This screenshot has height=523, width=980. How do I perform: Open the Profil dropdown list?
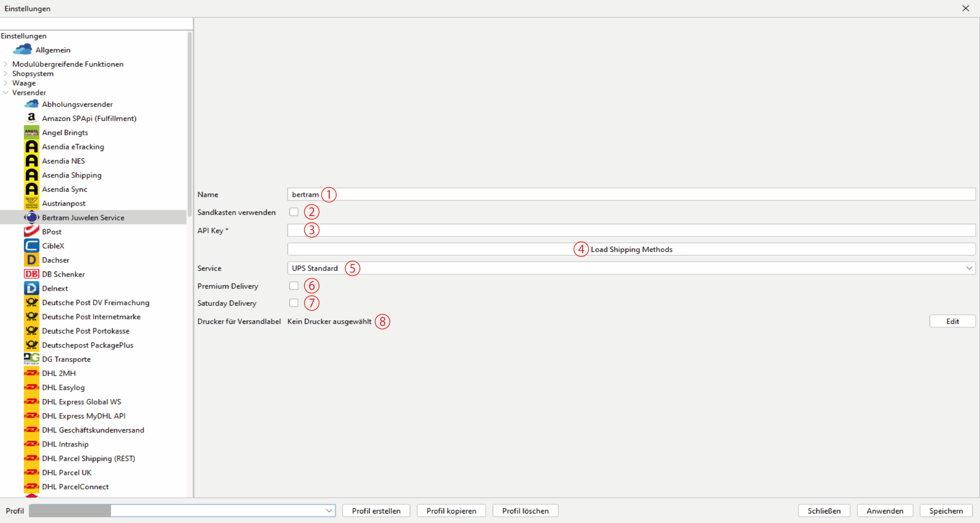pos(329,510)
